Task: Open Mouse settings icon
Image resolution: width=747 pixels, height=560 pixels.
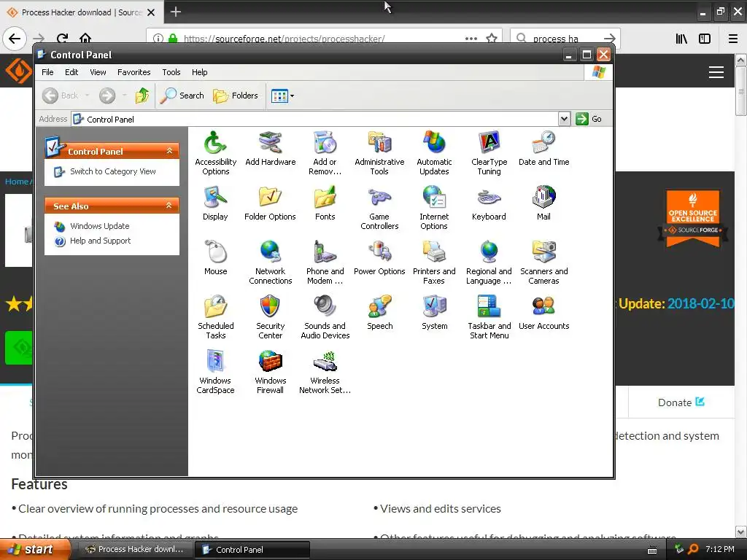Action: click(215, 258)
